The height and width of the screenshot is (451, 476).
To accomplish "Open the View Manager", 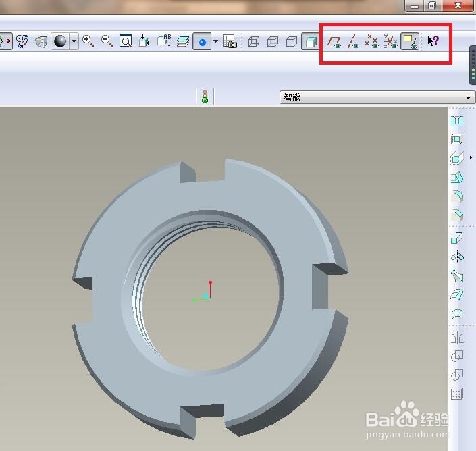I will pyautogui.click(x=230, y=41).
